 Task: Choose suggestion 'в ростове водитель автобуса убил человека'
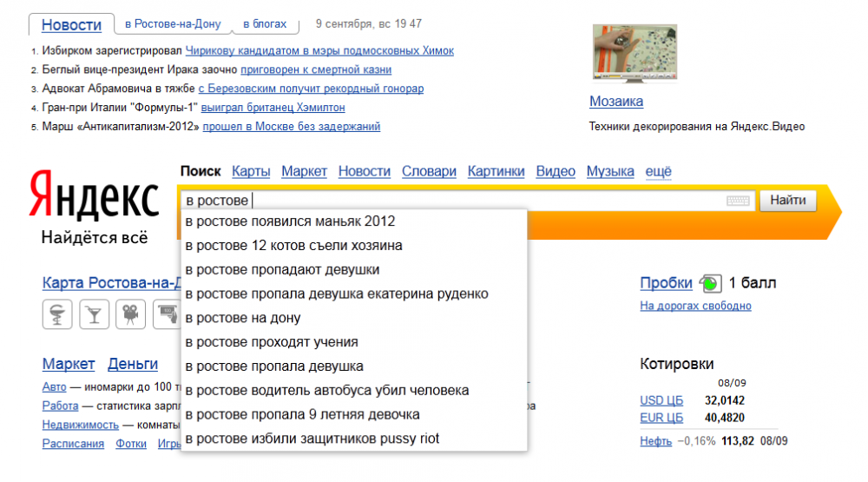354,391
